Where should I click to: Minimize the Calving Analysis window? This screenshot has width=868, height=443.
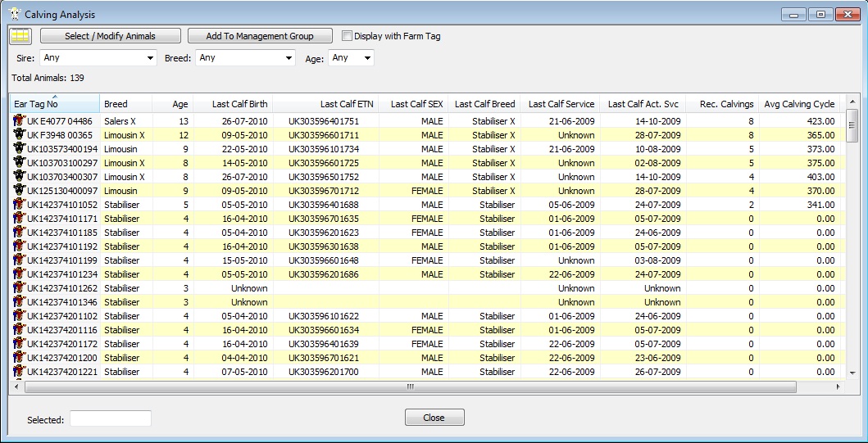tap(793, 15)
